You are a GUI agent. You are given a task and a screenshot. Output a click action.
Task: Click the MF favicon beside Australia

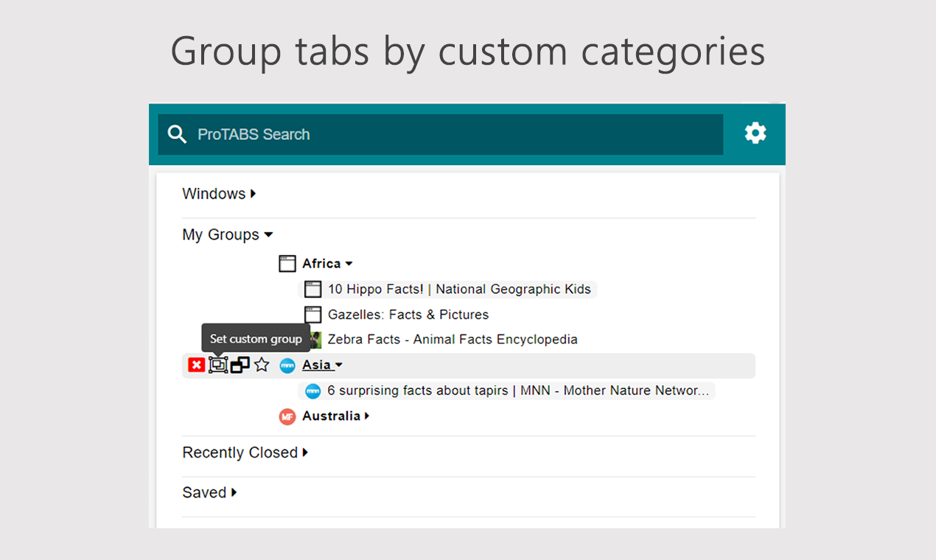click(x=287, y=416)
